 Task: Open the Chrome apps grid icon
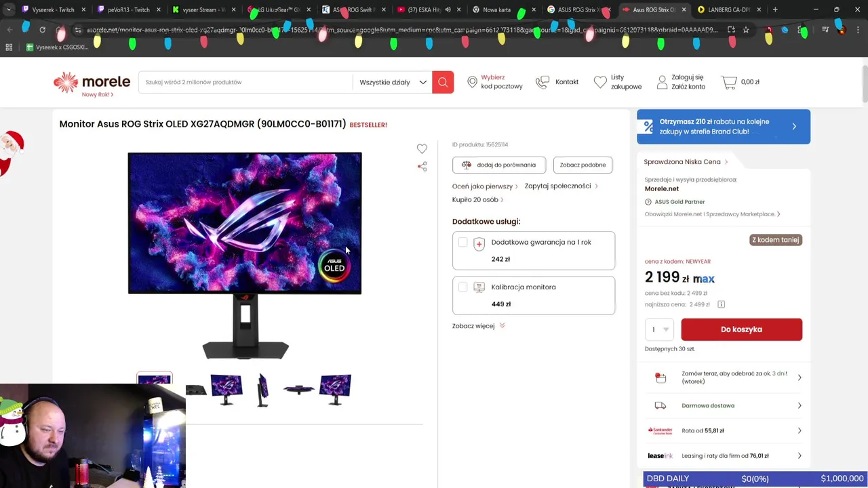pyautogui.click(x=9, y=47)
